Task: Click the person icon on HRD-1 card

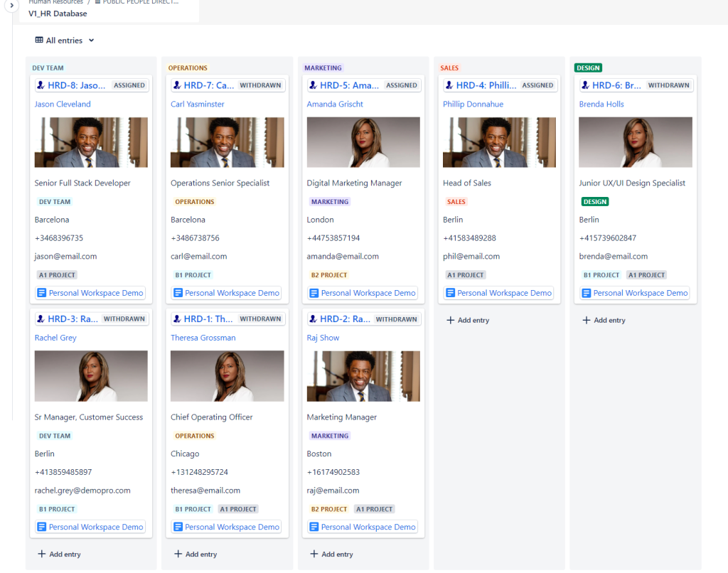Action: coord(176,318)
